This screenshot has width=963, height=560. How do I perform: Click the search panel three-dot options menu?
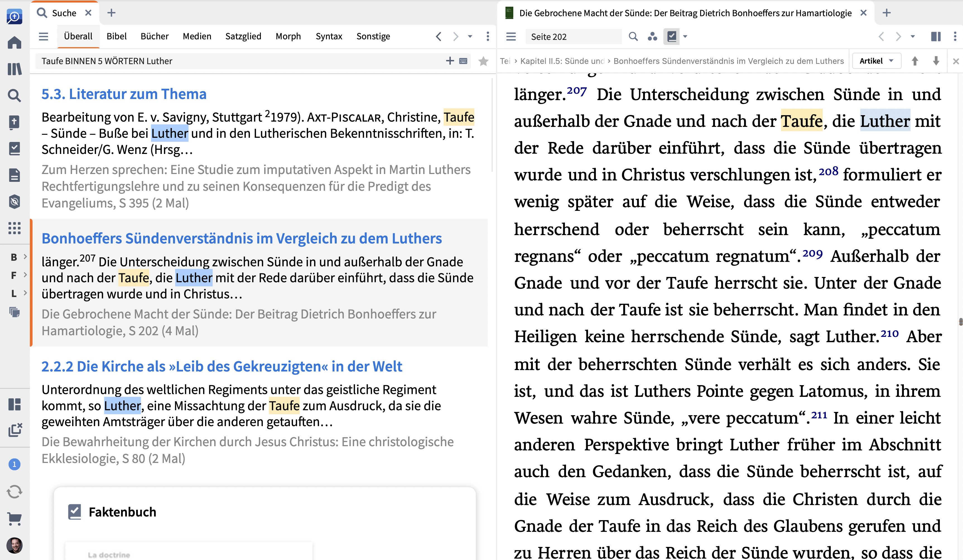[488, 36]
